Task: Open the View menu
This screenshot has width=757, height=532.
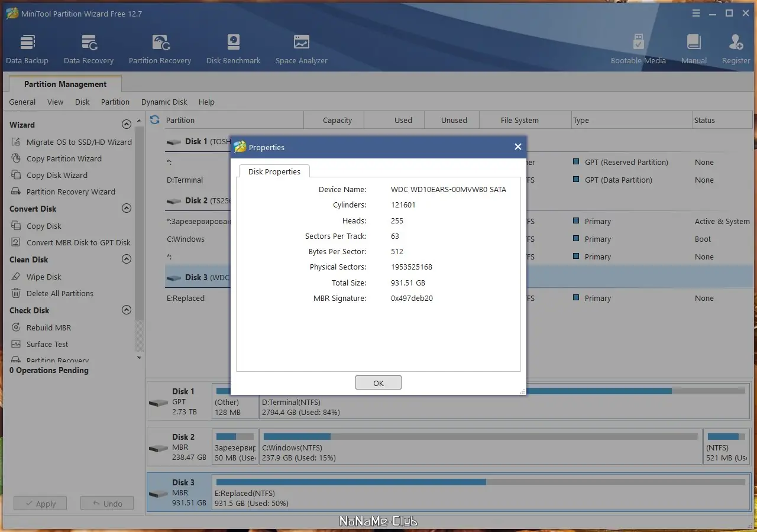Action: pos(56,102)
